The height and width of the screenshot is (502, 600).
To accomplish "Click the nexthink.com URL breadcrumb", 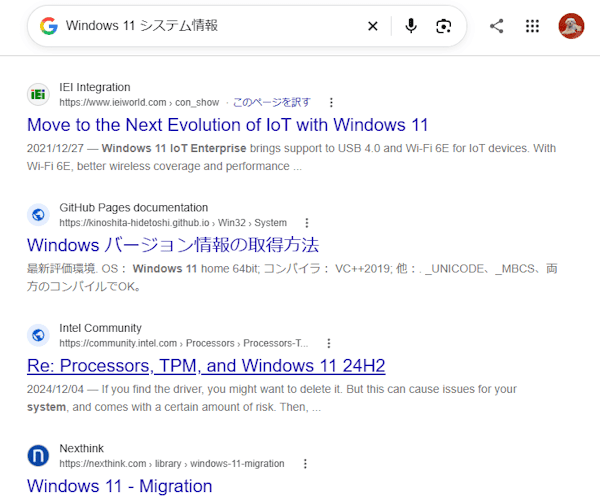I will 171,464.
